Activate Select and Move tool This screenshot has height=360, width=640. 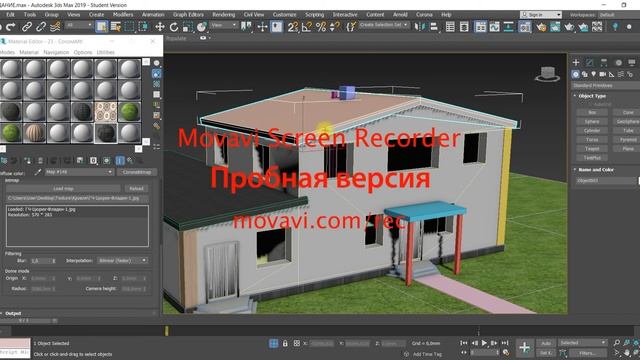[x=160, y=27]
